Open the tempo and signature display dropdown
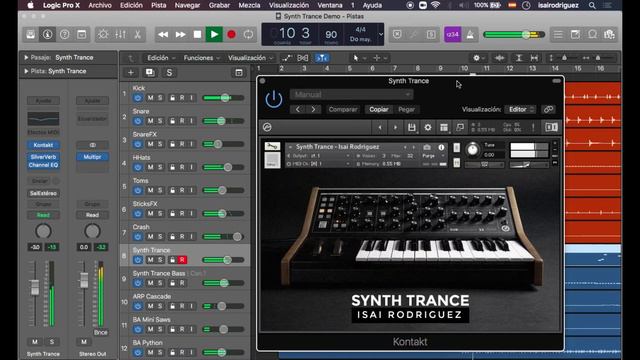Image resolution: width=640 pixels, height=360 pixels. pyautogui.click(x=380, y=34)
